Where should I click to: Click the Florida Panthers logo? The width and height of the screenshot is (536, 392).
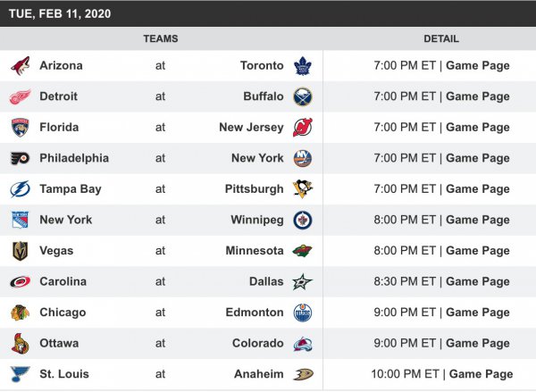(20, 127)
